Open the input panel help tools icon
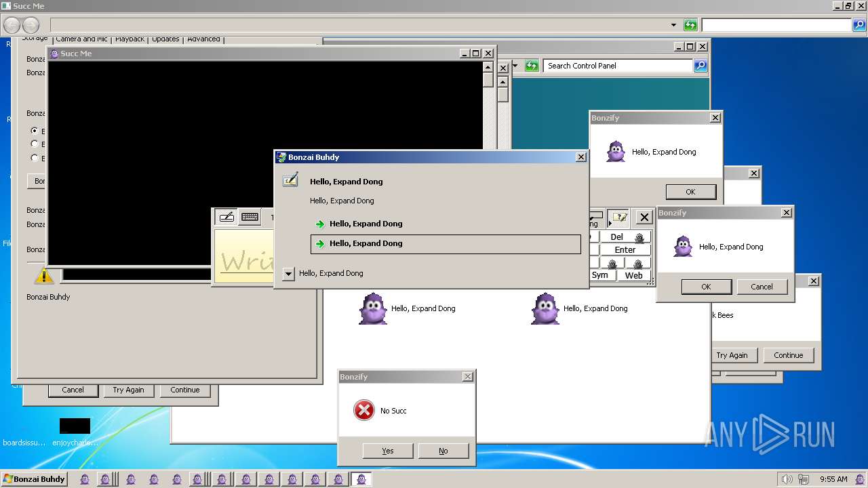The image size is (868, 488). 618,218
